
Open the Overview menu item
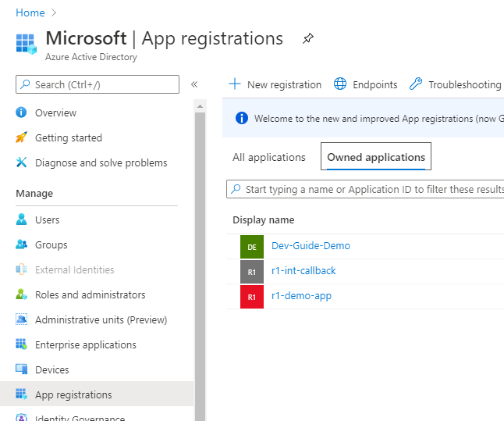tap(55, 112)
